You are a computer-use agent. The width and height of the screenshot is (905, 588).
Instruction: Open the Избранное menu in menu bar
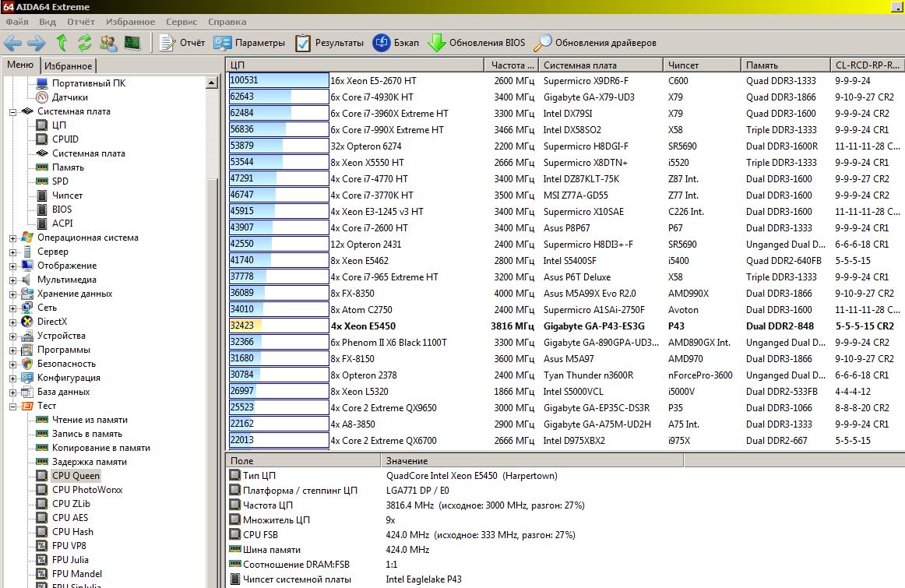(x=130, y=22)
